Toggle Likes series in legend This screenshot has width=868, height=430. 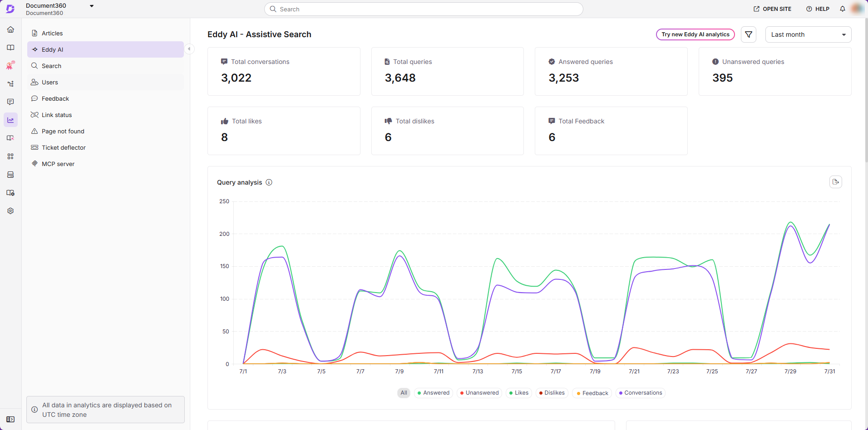coord(518,393)
